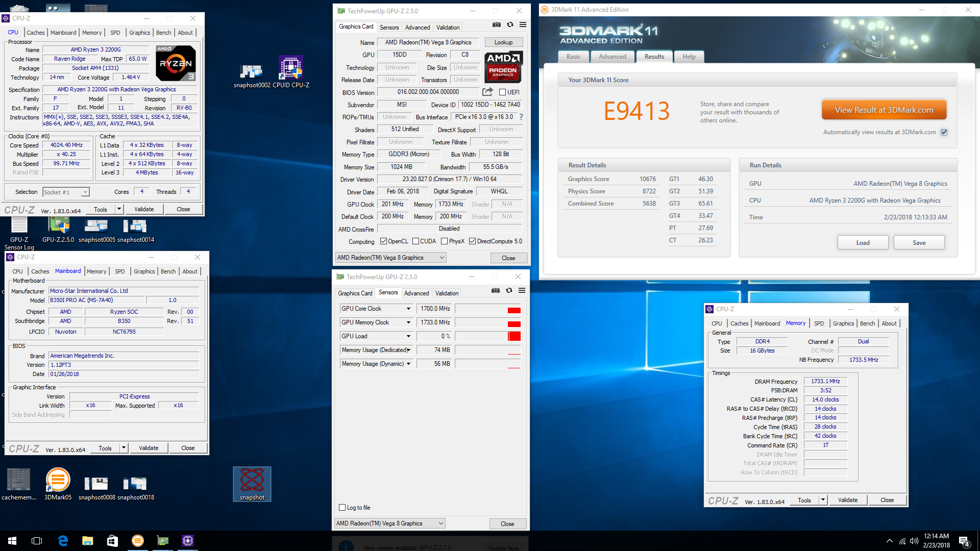
Task: Click Lookup button in GPU-Z
Action: tap(503, 42)
